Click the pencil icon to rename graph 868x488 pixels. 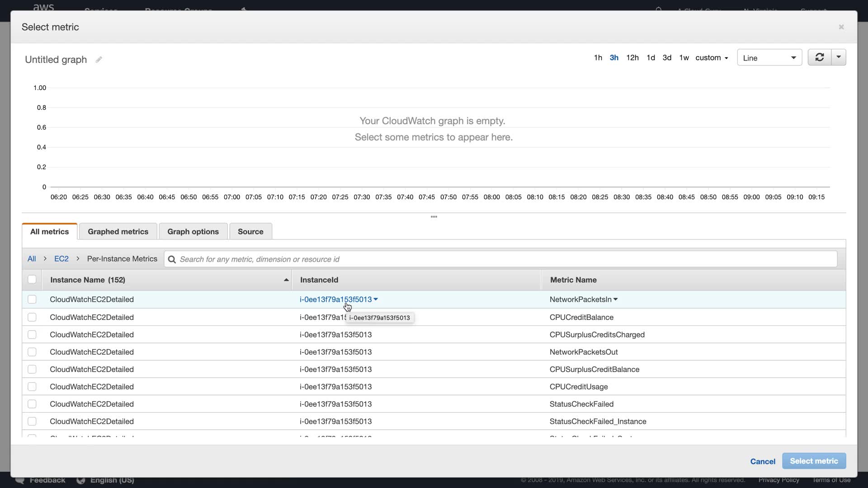pyautogui.click(x=99, y=60)
